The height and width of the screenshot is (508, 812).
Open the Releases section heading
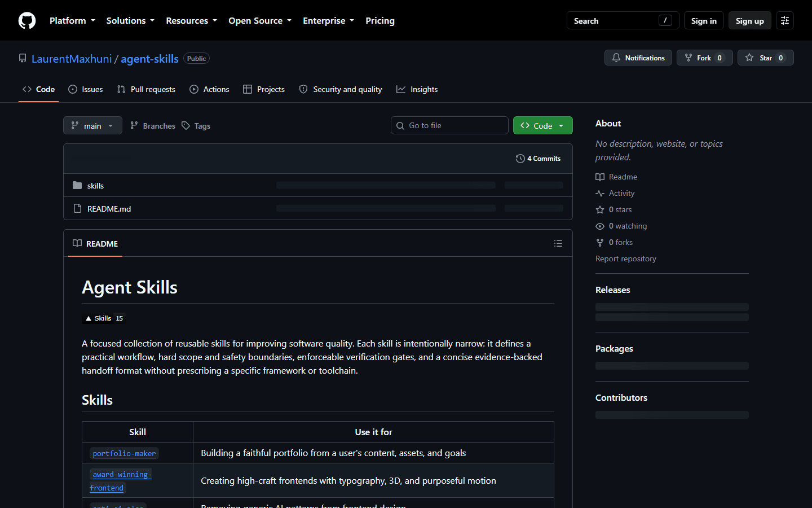pos(613,290)
